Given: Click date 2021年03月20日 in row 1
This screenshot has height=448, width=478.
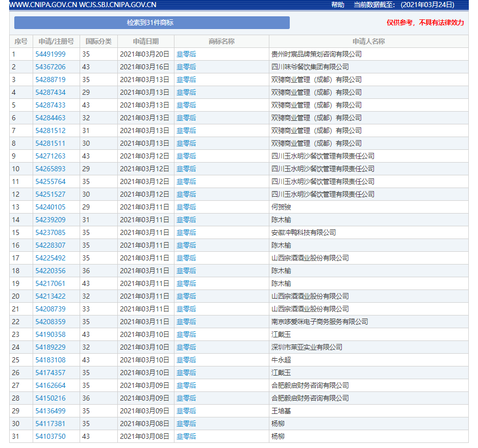Looking at the screenshot, I should [144, 54].
